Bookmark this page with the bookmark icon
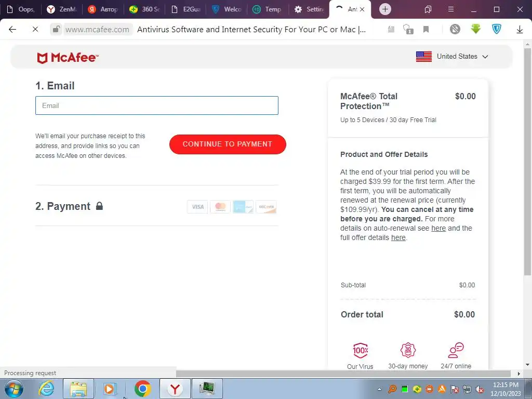The image size is (532, 399). [426, 30]
